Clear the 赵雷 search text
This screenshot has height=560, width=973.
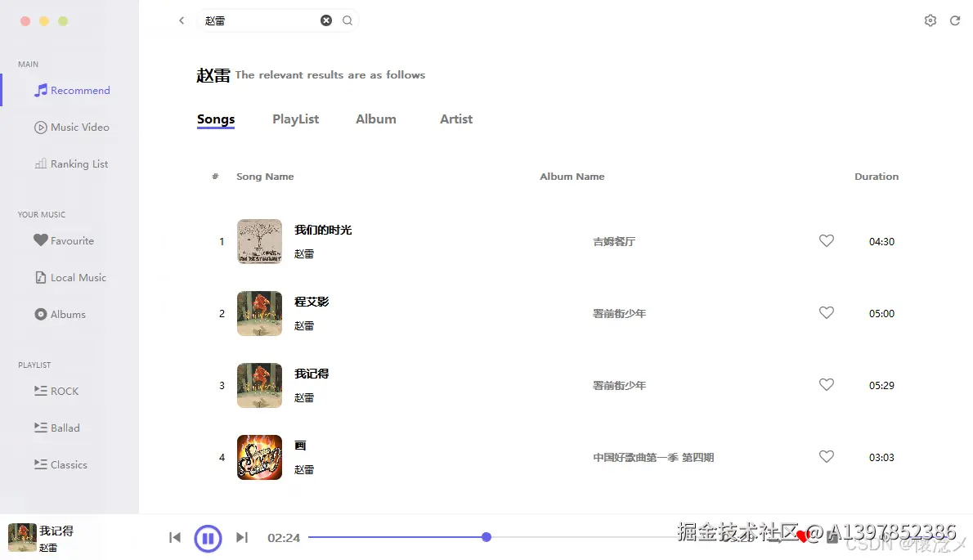pyautogui.click(x=325, y=20)
